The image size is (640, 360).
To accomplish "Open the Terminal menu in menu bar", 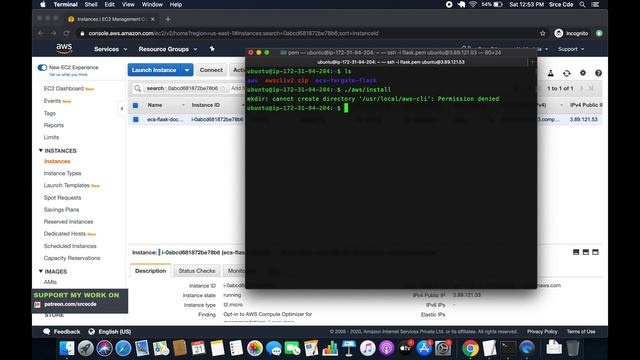I will (x=65, y=4).
